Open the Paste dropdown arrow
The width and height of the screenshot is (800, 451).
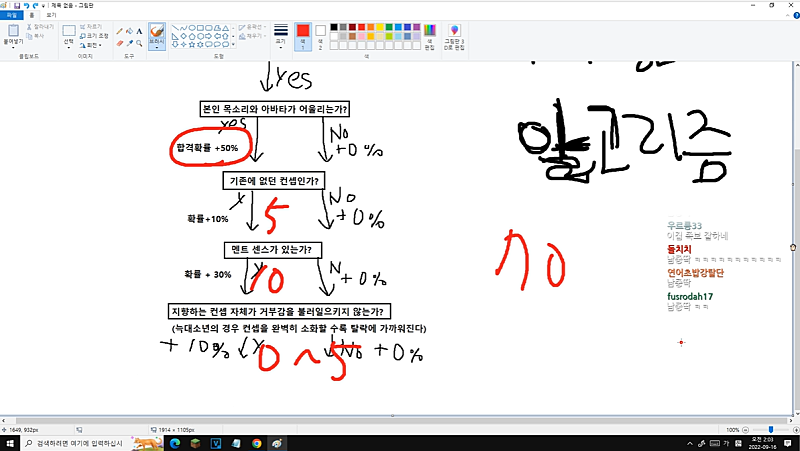13,47
